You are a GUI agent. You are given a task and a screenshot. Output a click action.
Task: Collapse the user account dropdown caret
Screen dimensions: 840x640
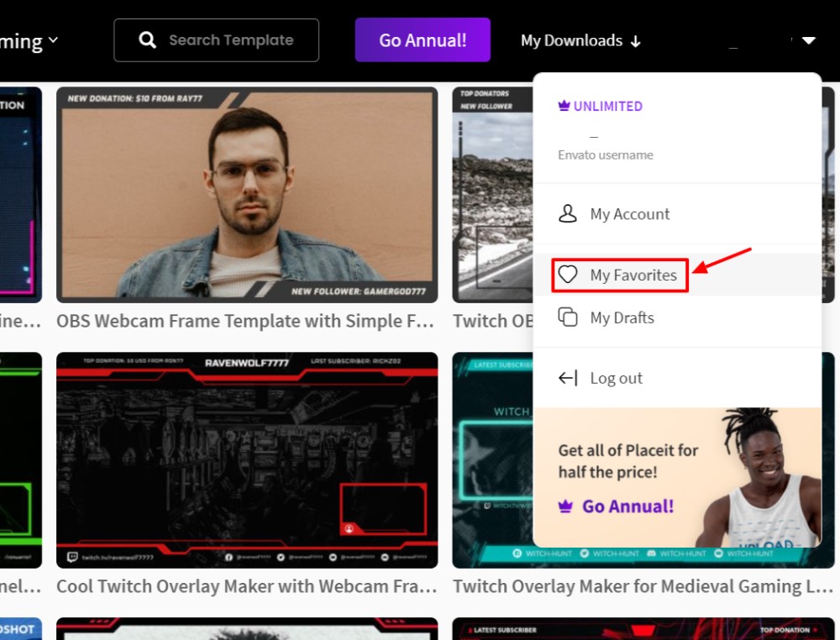tap(808, 40)
